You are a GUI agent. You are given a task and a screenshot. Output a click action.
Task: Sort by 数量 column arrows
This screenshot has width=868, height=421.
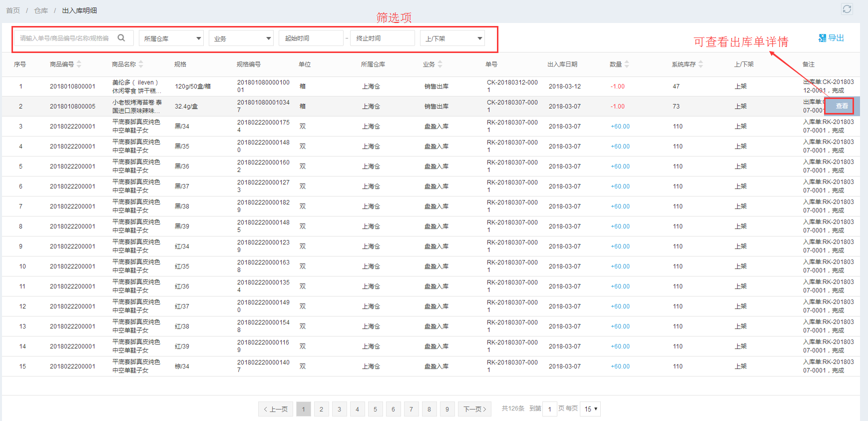click(x=627, y=64)
